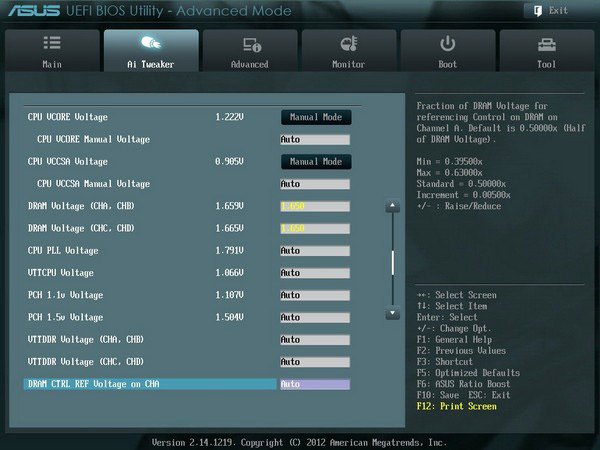Click CPU PLL Voltage Auto field
This screenshot has height=450, width=600.
(315, 251)
